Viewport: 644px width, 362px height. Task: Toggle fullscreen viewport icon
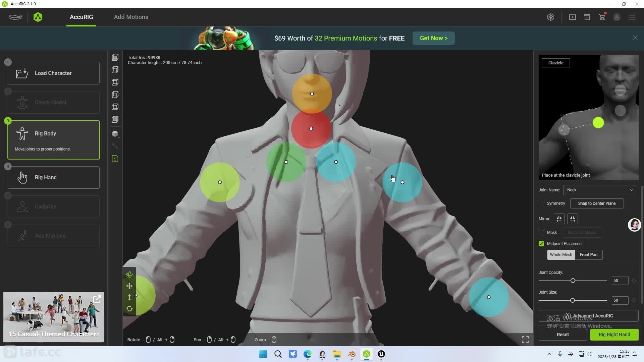tap(525, 340)
